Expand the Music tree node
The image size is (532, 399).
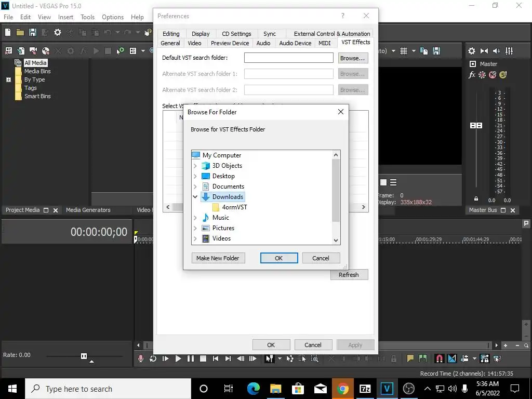pos(195,218)
